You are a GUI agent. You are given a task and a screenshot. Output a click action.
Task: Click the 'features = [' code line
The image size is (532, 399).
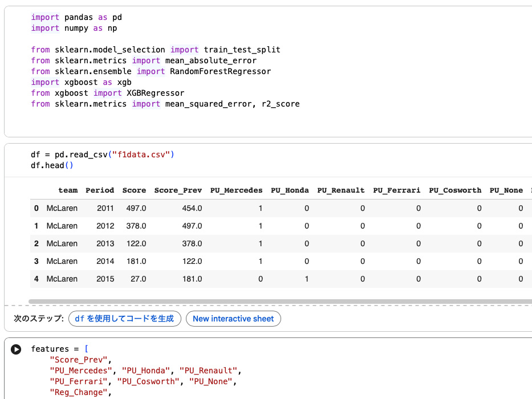tap(60, 349)
